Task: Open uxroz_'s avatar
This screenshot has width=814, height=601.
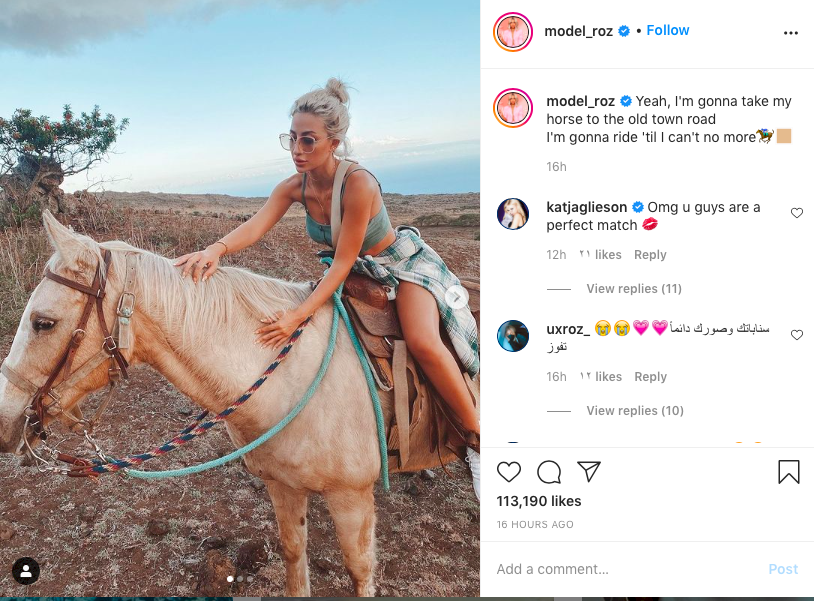Action: 513,336
